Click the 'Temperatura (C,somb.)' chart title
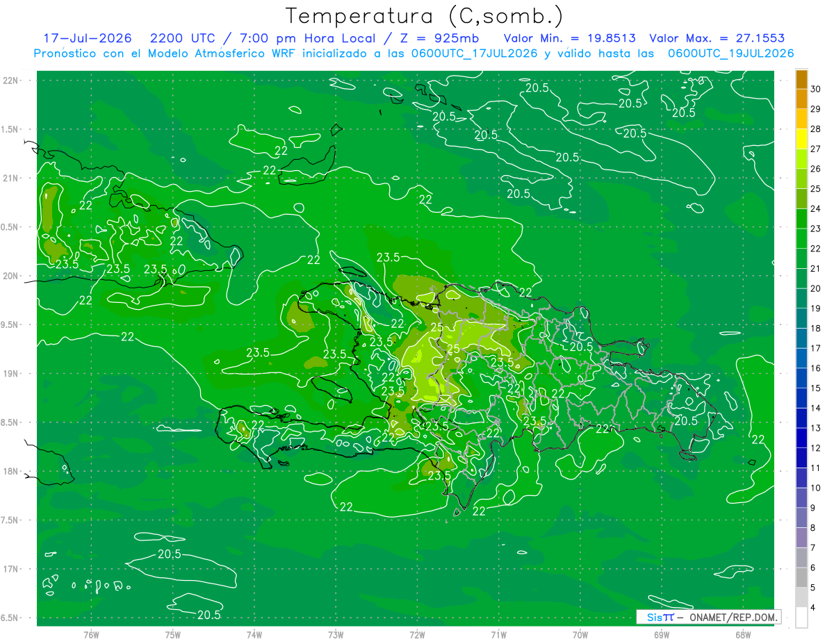The height and width of the screenshot is (644, 834). (424, 16)
